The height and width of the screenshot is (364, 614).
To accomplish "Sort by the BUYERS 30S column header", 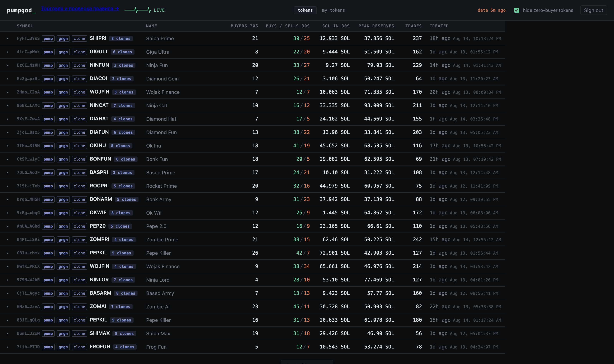I will click(x=244, y=26).
